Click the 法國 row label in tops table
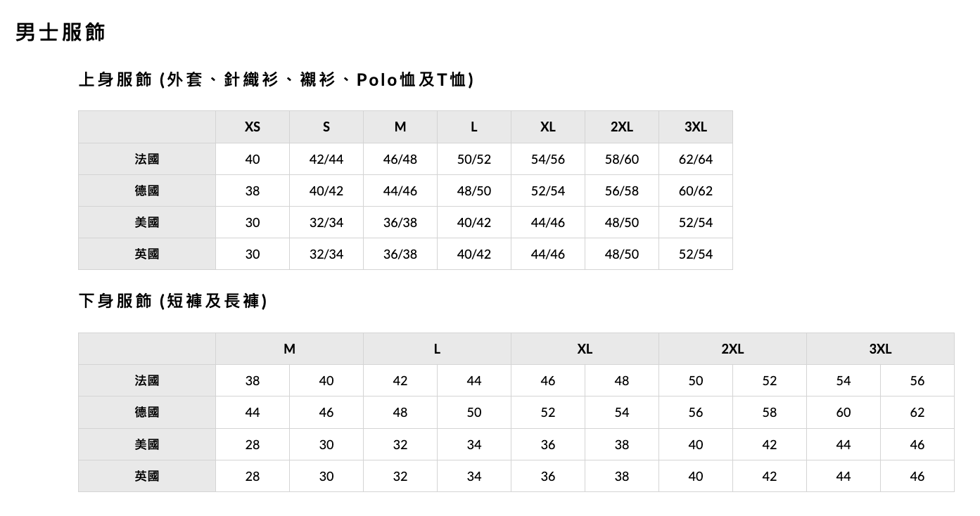The height and width of the screenshot is (516, 980). [147, 159]
